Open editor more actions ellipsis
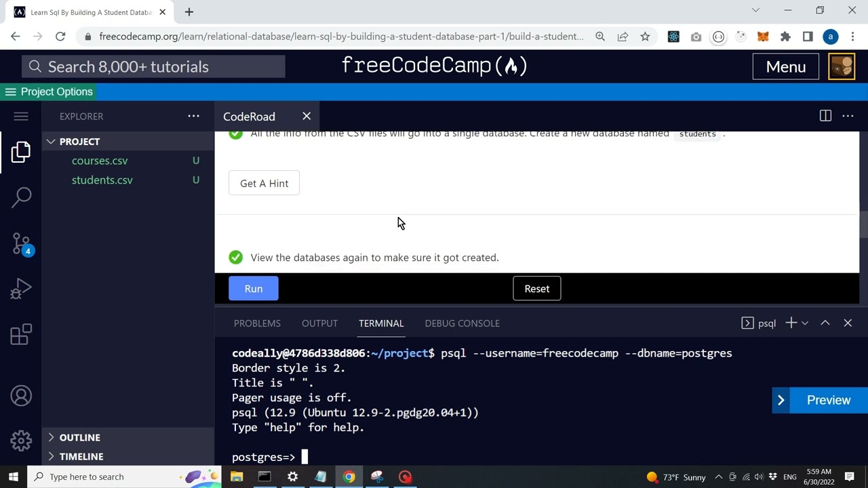The image size is (868, 488). tap(848, 117)
